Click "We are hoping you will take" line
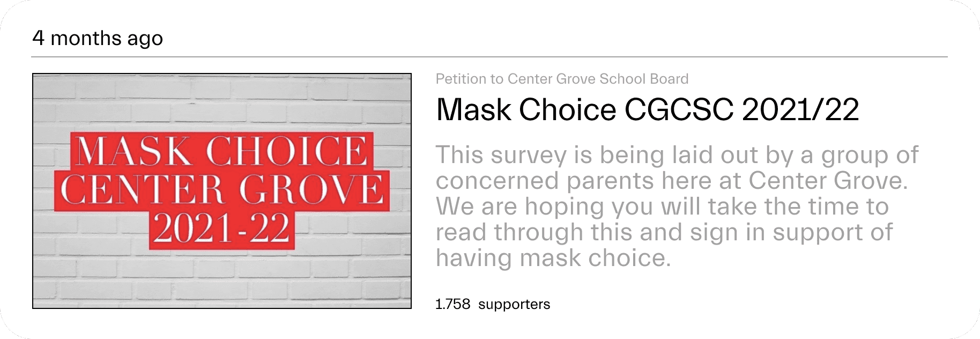The image size is (980, 339). pyautogui.click(x=662, y=207)
